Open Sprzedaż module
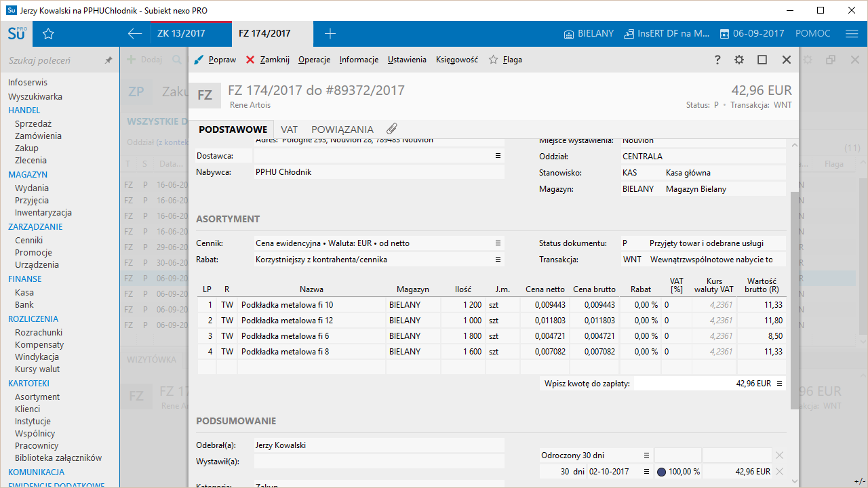Image resolution: width=868 pixels, height=488 pixels. 33,123
